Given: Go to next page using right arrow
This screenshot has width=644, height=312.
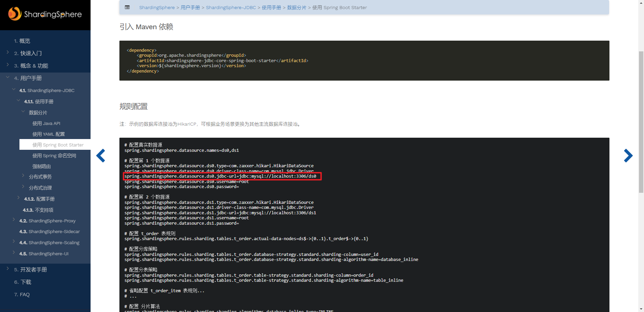Looking at the screenshot, I should (x=628, y=155).
